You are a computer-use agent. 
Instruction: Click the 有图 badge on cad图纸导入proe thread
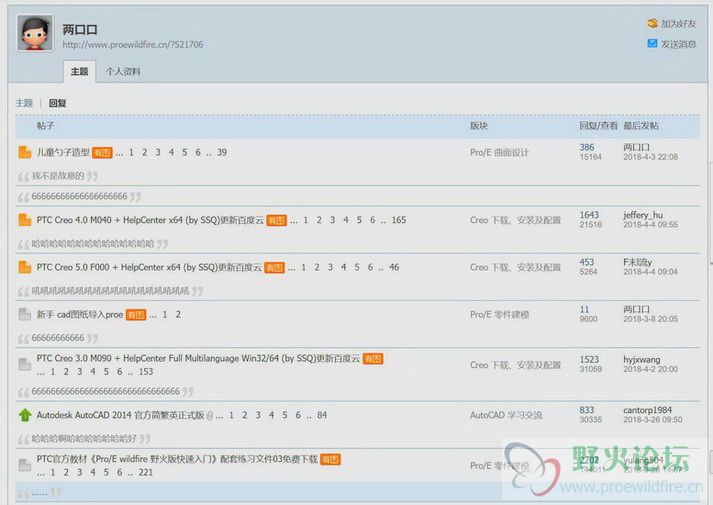coord(136,315)
